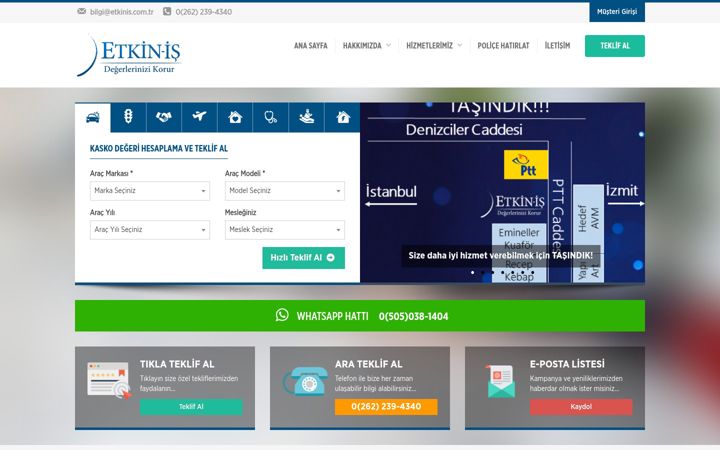Viewport: 720px width, 450px height.
Task: Select the house with heart tab icon
Action: 235,118
